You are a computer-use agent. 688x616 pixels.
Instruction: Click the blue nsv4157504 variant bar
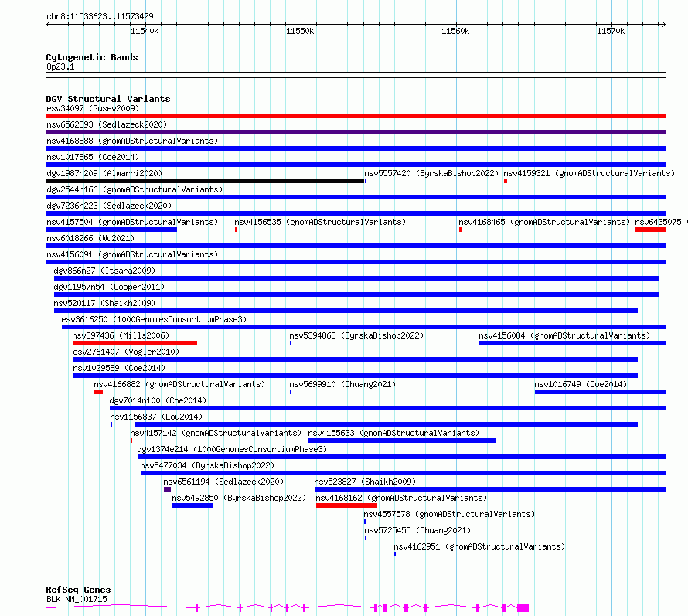(111, 230)
